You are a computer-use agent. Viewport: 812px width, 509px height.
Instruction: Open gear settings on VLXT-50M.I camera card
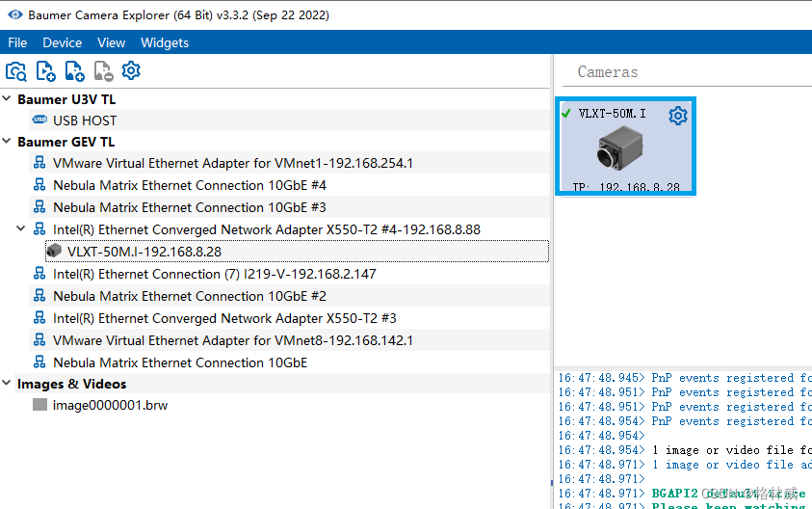tap(678, 116)
